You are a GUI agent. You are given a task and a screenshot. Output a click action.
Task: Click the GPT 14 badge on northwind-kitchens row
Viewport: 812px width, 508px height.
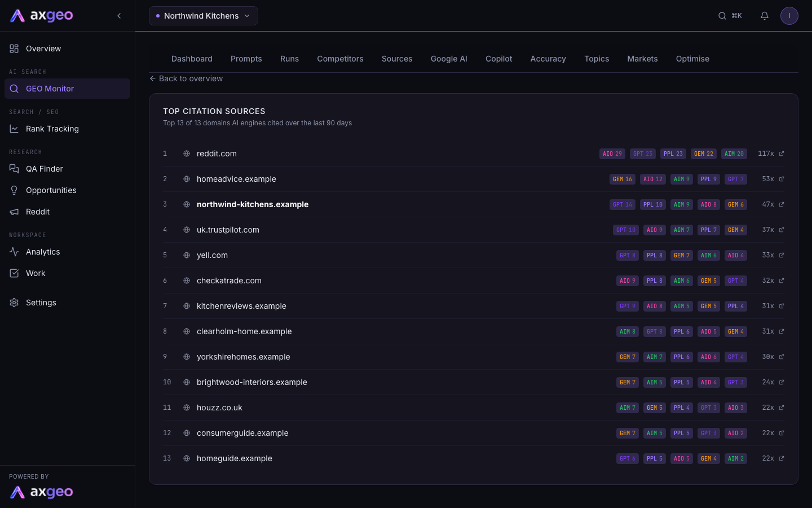(623, 204)
